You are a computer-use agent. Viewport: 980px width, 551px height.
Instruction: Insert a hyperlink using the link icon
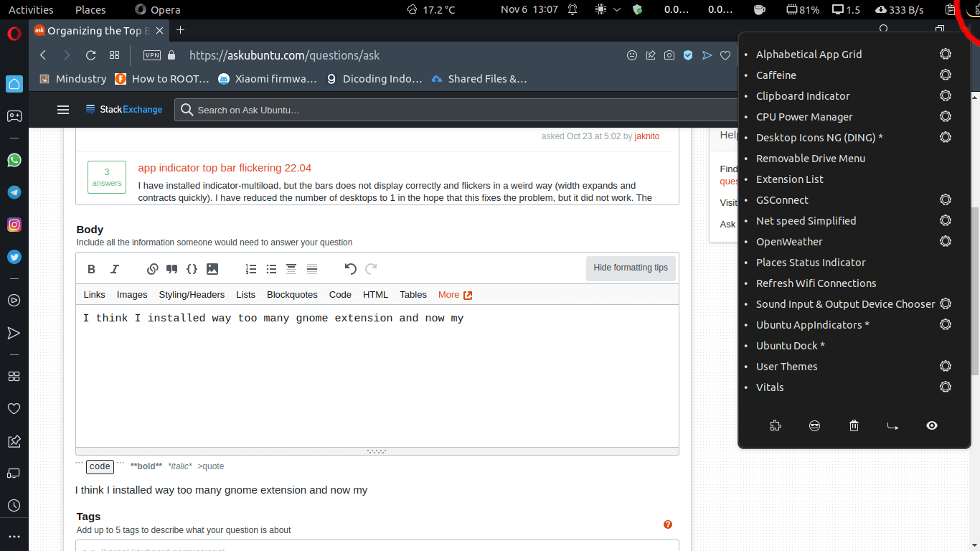click(x=152, y=268)
